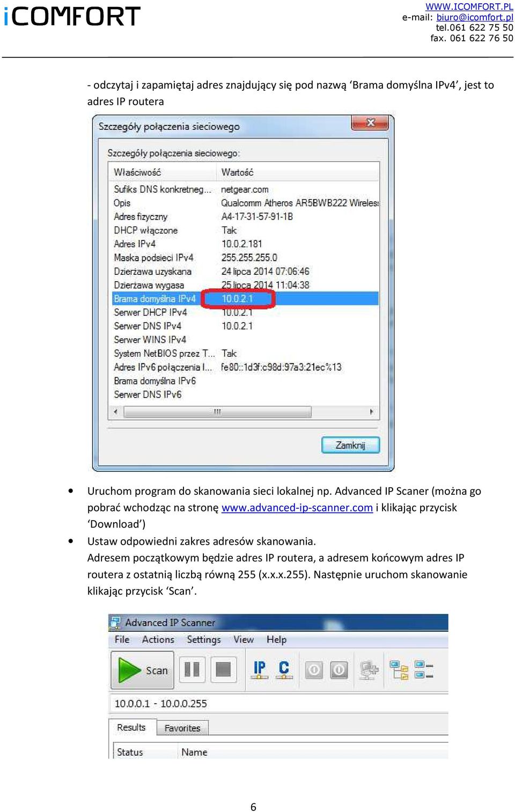This screenshot has width=515, height=812.
Task: Select the 'System NetBIOS przez T...' row
Action: [x=244, y=353]
